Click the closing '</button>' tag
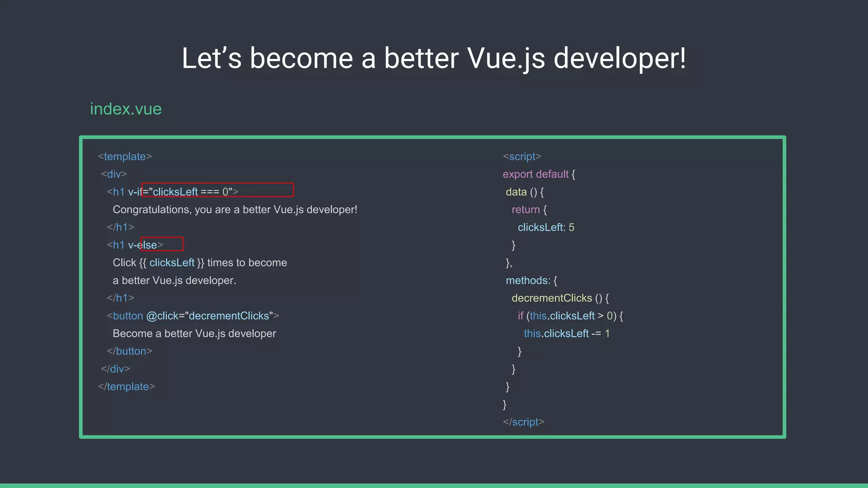868x488 pixels. [130, 351]
